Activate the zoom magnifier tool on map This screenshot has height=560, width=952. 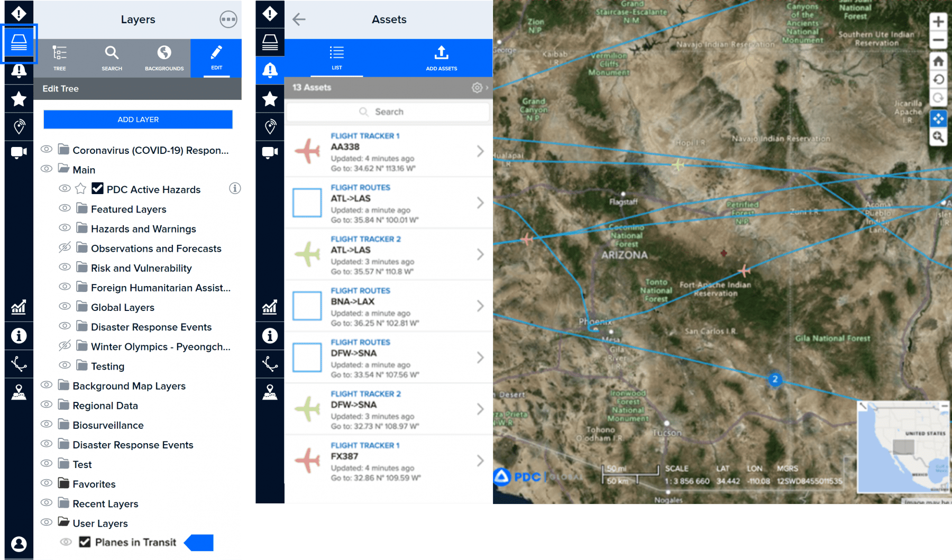(x=938, y=137)
